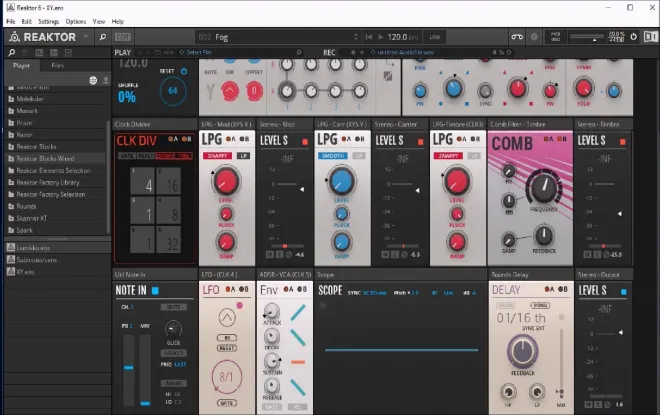Toggle the LINK sync button
660x415 pixels.
434,37
